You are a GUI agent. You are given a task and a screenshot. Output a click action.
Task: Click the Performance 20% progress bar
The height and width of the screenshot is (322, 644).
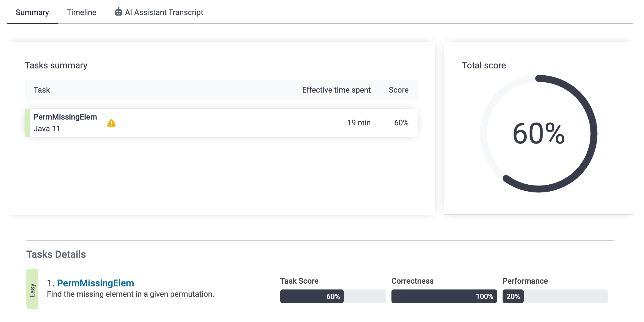tap(555, 296)
